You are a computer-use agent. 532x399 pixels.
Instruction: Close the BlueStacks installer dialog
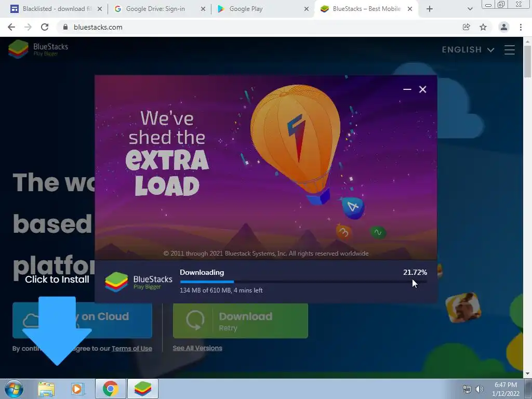(422, 89)
